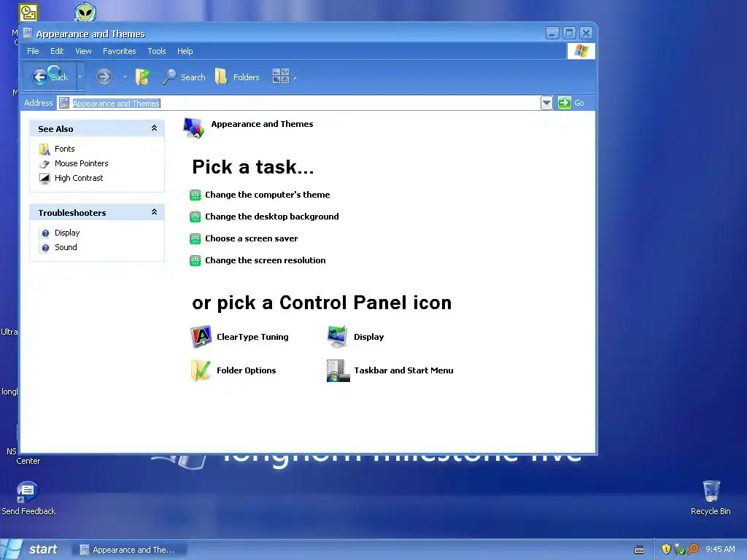Open the address bar dropdown arrow
This screenshot has height=560, width=747.
click(x=546, y=103)
